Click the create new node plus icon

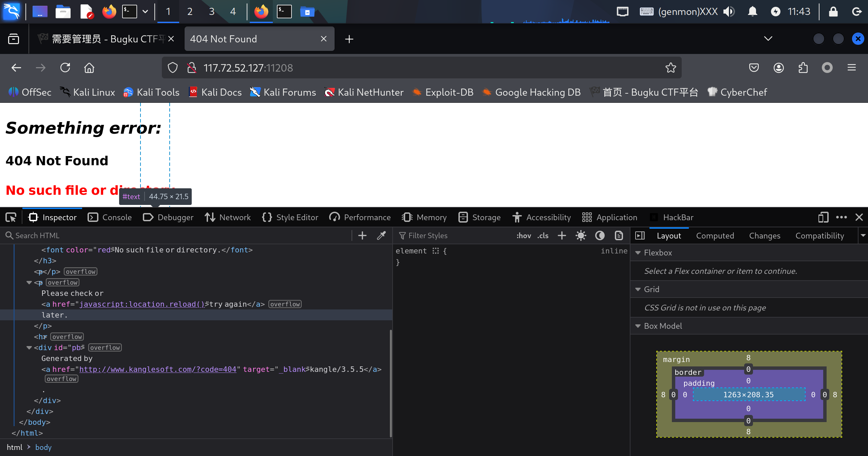click(x=362, y=235)
